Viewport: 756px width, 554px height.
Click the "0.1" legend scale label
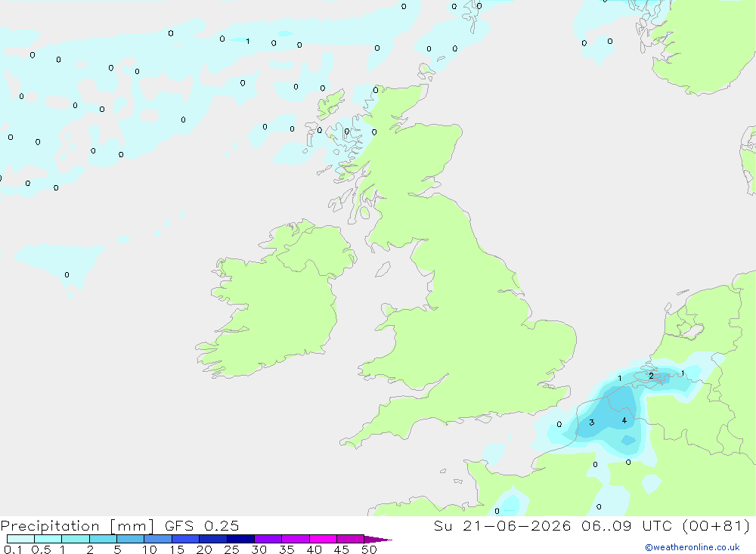click(x=13, y=549)
